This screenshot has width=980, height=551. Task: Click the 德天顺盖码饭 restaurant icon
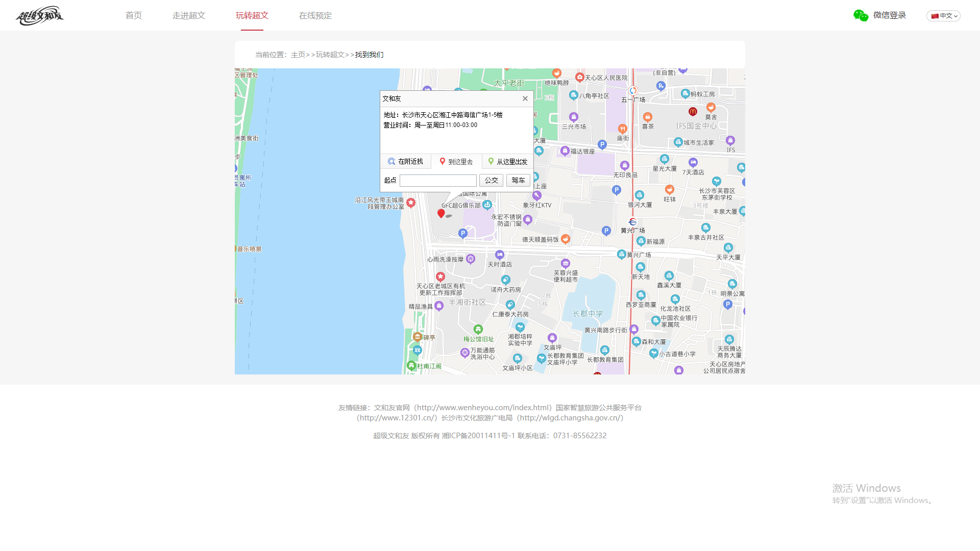coord(565,239)
